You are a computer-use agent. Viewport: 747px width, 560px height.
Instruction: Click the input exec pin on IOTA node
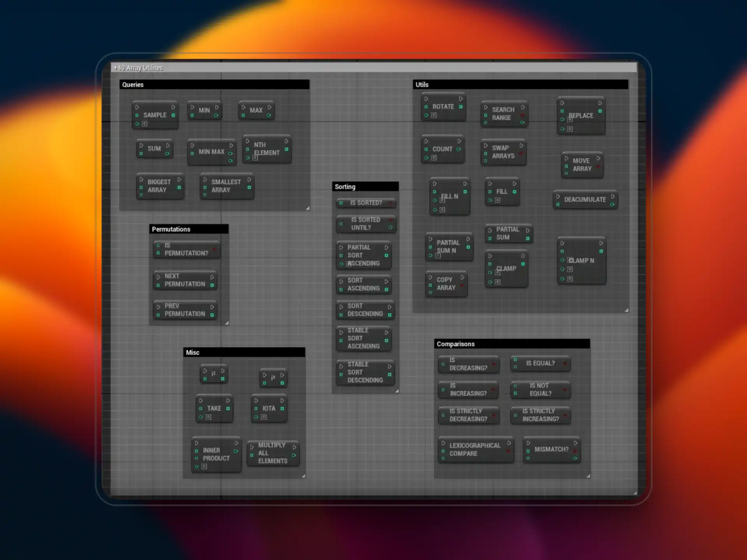pyautogui.click(x=256, y=400)
